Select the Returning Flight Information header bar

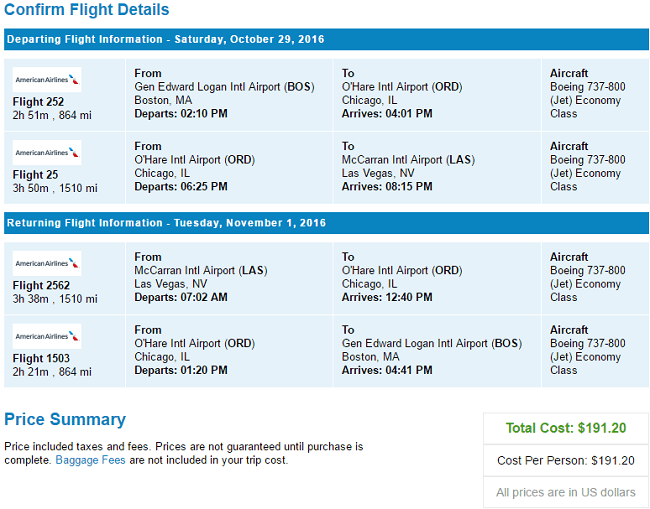point(326,223)
